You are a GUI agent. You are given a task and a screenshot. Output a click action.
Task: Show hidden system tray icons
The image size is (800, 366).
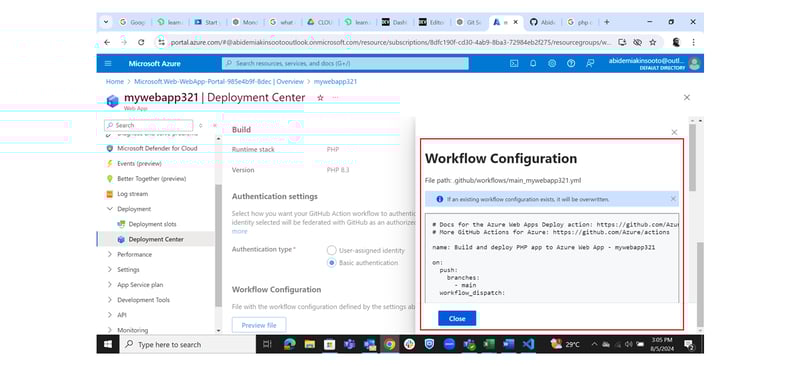point(594,345)
